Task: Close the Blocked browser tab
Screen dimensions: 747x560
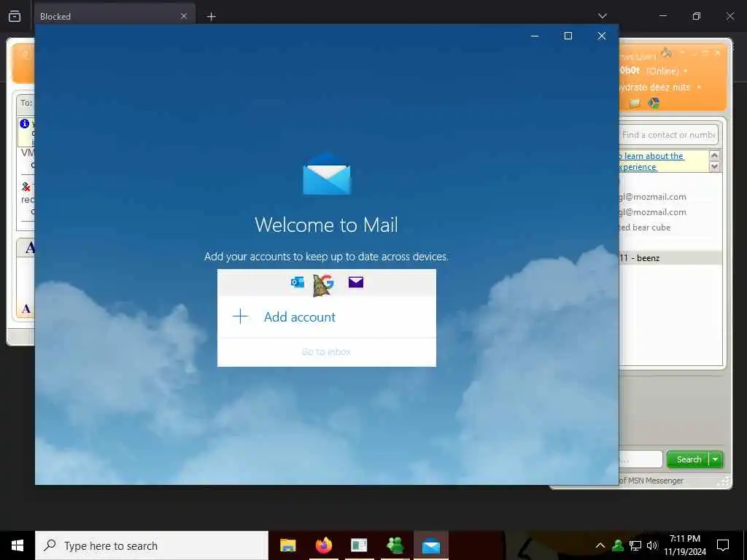Action: click(x=184, y=16)
